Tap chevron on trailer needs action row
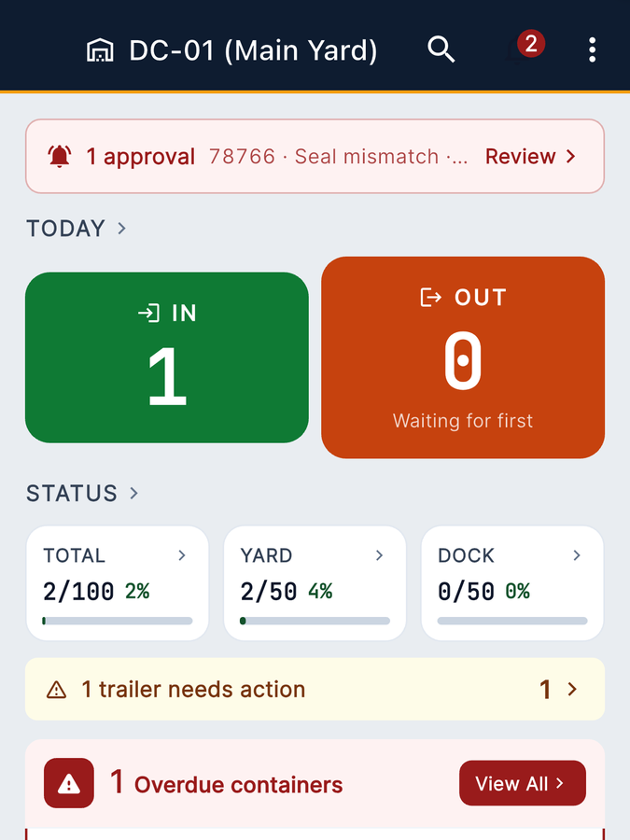This screenshot has height=840, width=630. point(572,689)
